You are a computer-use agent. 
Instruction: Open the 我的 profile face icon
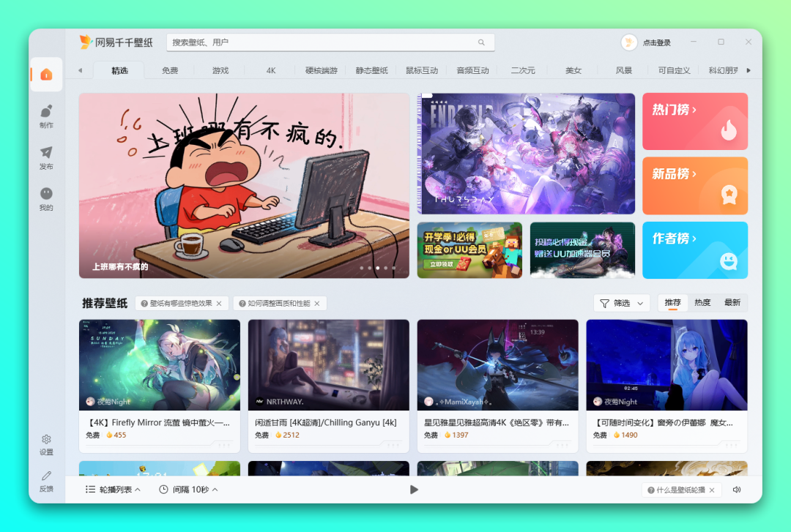pyautogui.click(x=46, y=199)
